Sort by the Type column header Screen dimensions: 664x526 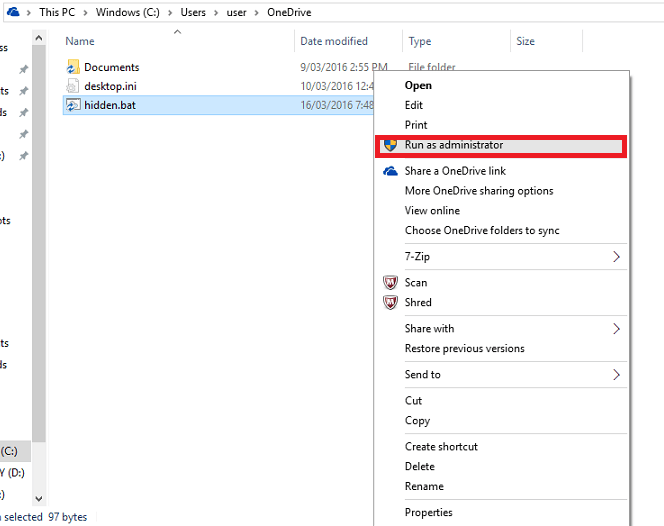pyautogui.click(x=420, y=41)
